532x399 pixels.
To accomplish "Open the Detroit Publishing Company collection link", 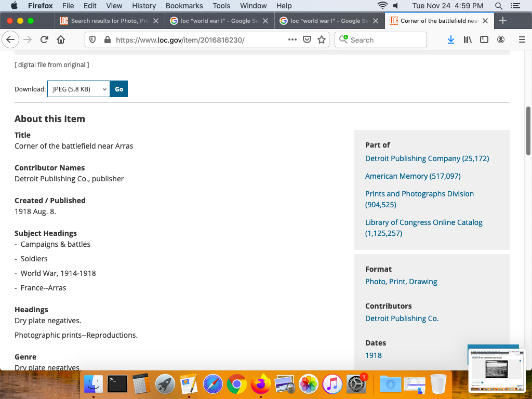I will pyautogui.click(x=427, y=158).
